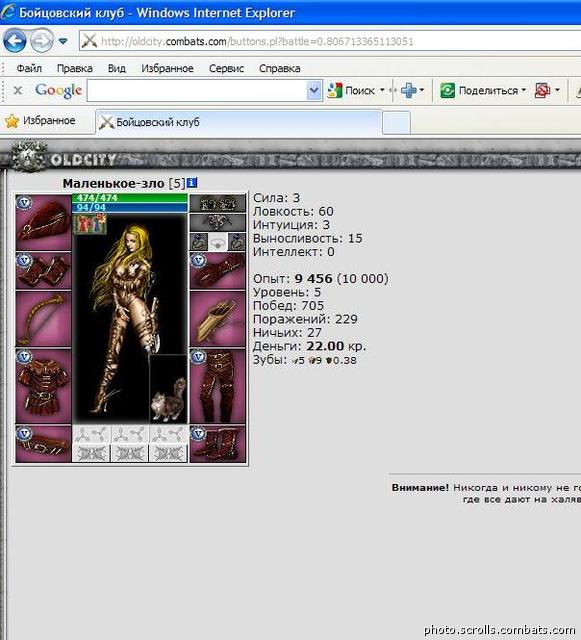Click the third empty rune slot

[x=168, y=434]
